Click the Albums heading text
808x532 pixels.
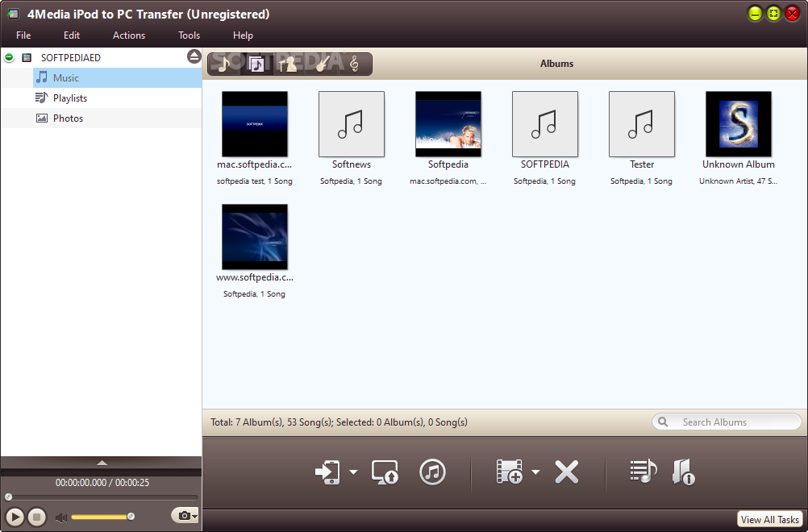(556, 64)
